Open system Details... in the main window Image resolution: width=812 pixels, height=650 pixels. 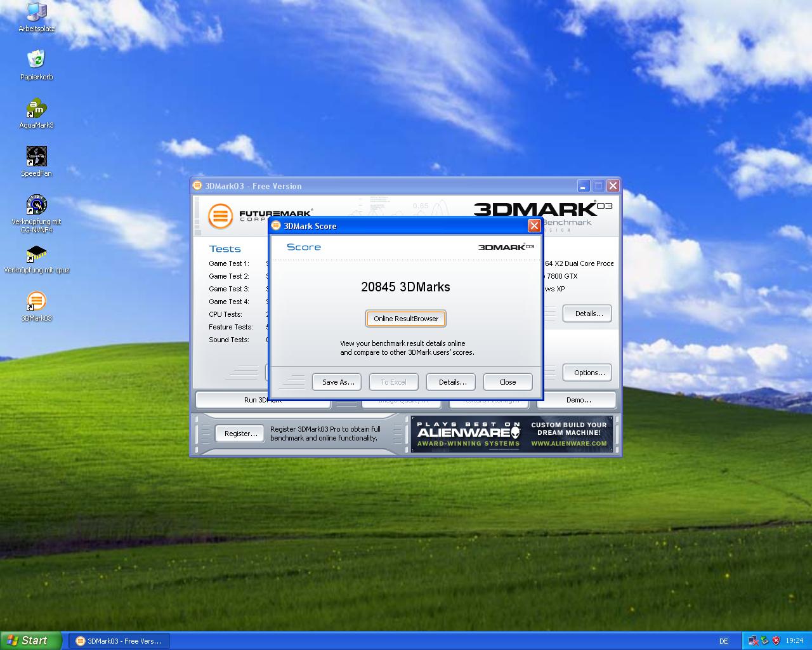587,314
